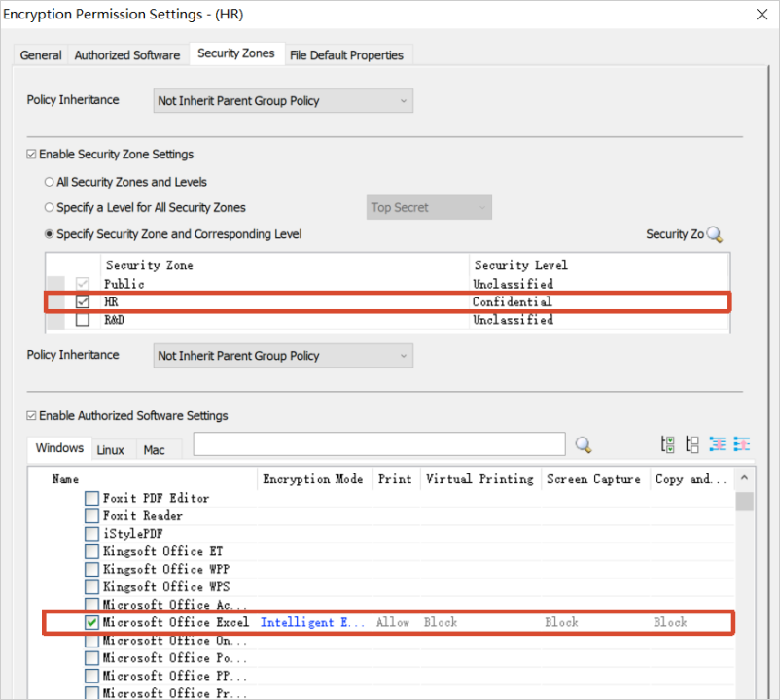
Task: Click the Name column header
Action: [65, 479]
